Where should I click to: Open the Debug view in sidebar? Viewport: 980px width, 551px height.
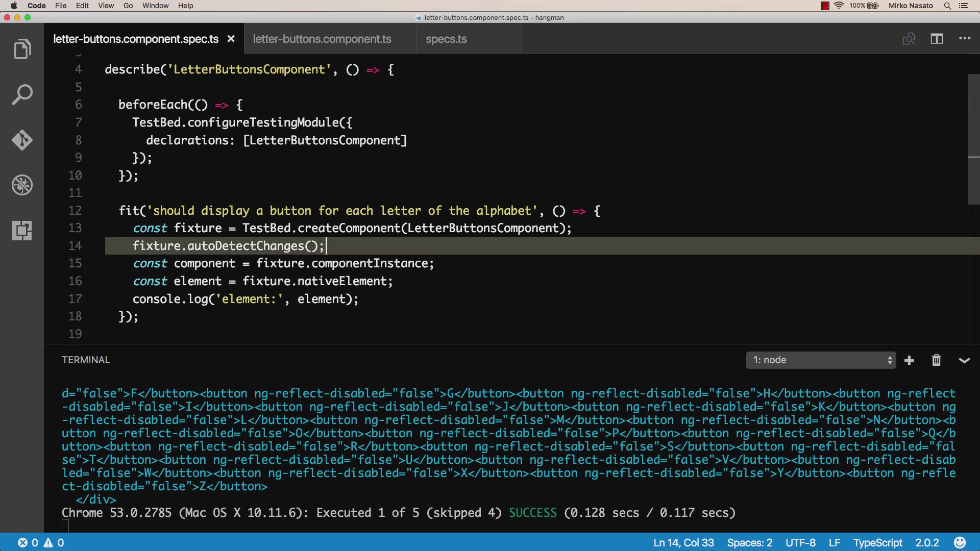[22, 185]
